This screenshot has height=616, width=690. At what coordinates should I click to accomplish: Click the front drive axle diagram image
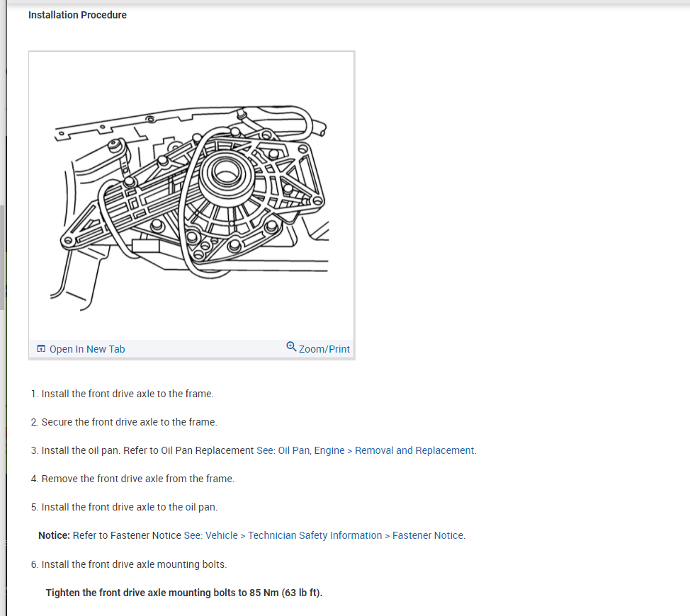point(191,195)
